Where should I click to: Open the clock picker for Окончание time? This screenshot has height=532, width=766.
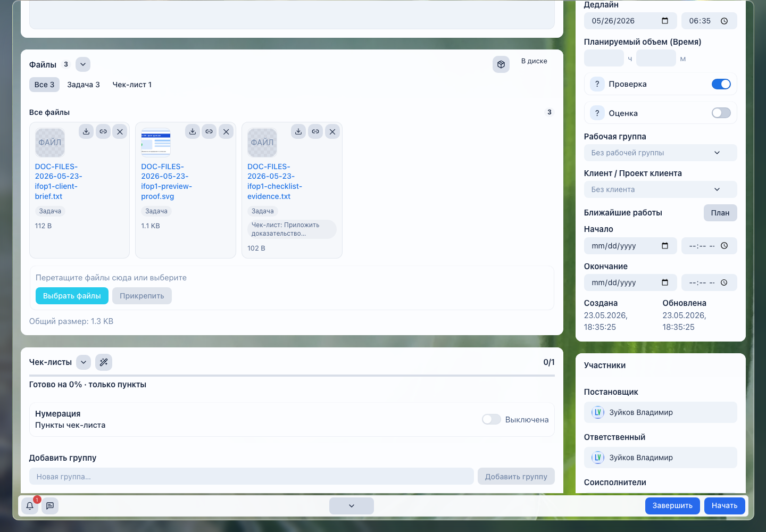pyautogui.click(x=724, y=282)
